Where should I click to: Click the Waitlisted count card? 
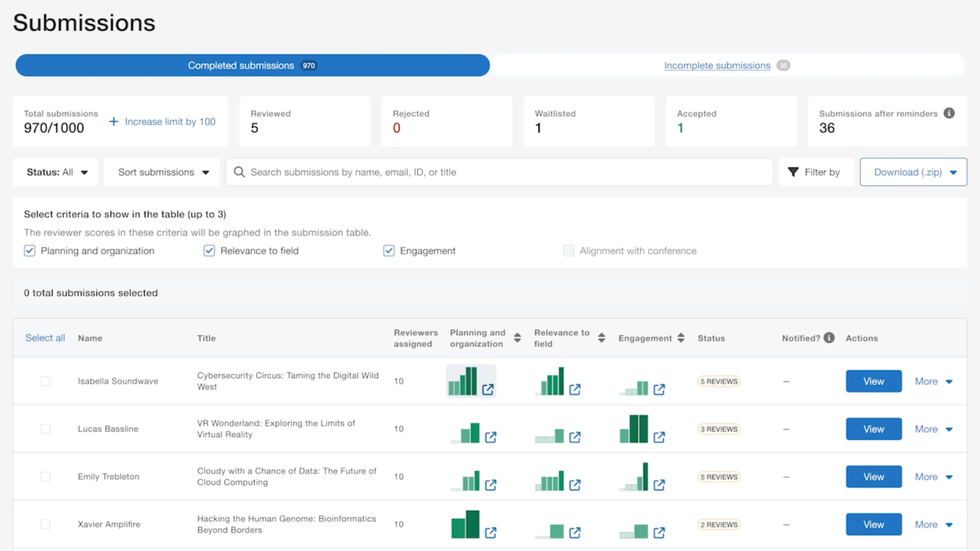coord(589,121)
